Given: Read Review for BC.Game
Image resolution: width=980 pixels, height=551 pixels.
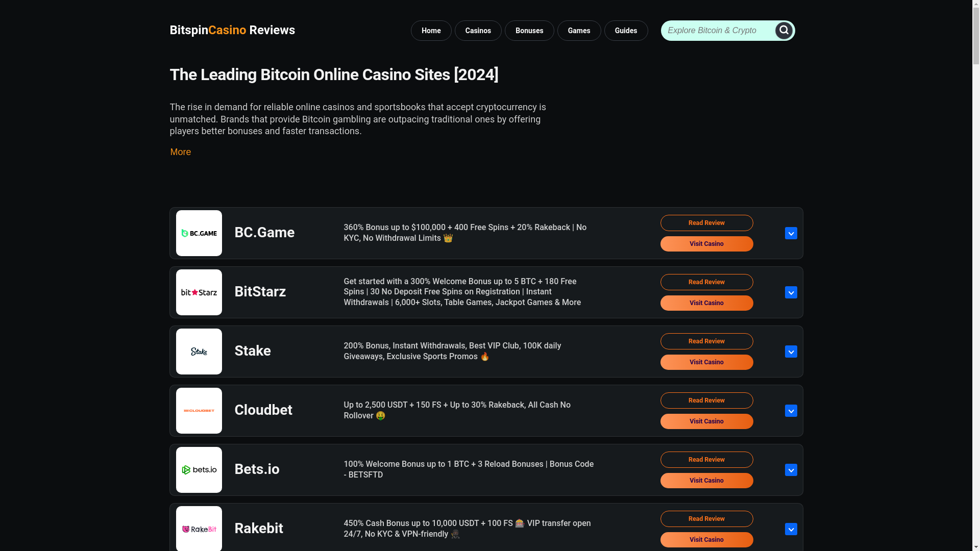Looking at the screenshot, I should [707, 223].
